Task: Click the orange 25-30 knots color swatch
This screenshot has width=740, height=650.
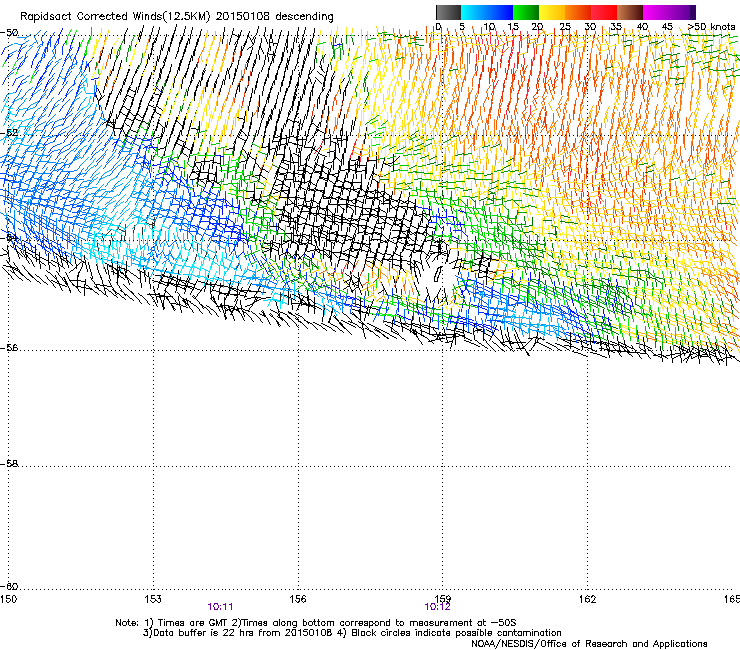Action: point(578,12)
